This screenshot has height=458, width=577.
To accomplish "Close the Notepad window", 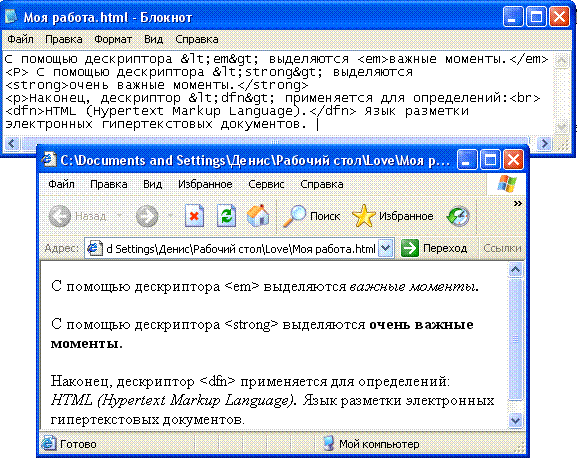I will coord(559,17).
